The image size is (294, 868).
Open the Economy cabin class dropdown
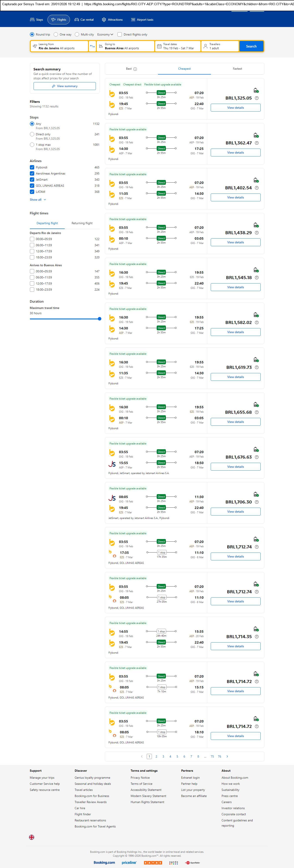pyautogui.click(x=105, y=34)
